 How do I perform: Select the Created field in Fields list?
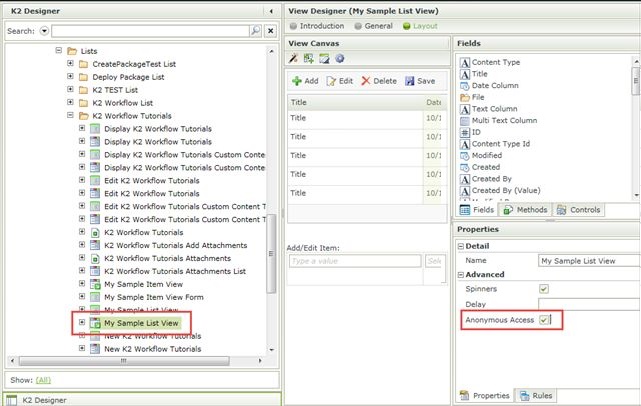[480, 167]
